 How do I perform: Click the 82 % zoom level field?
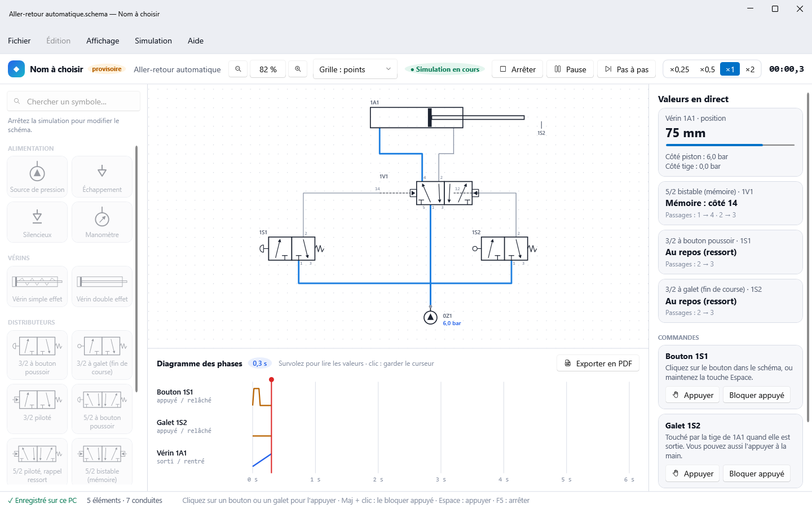(268, 69)
